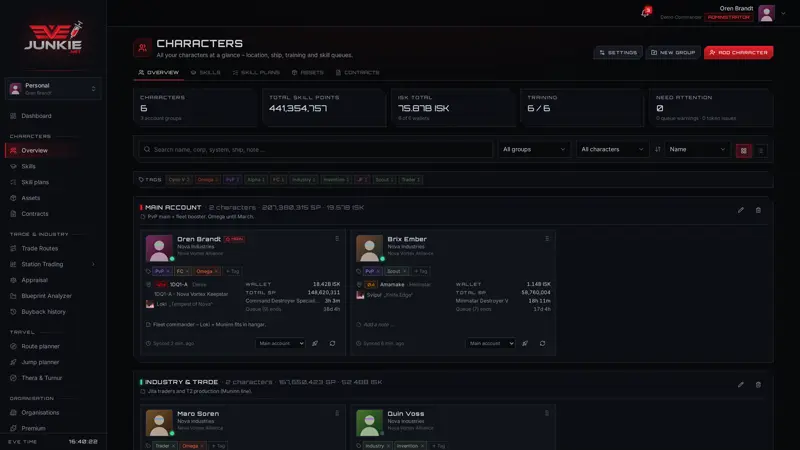Open the notifications bell icon

645,12
